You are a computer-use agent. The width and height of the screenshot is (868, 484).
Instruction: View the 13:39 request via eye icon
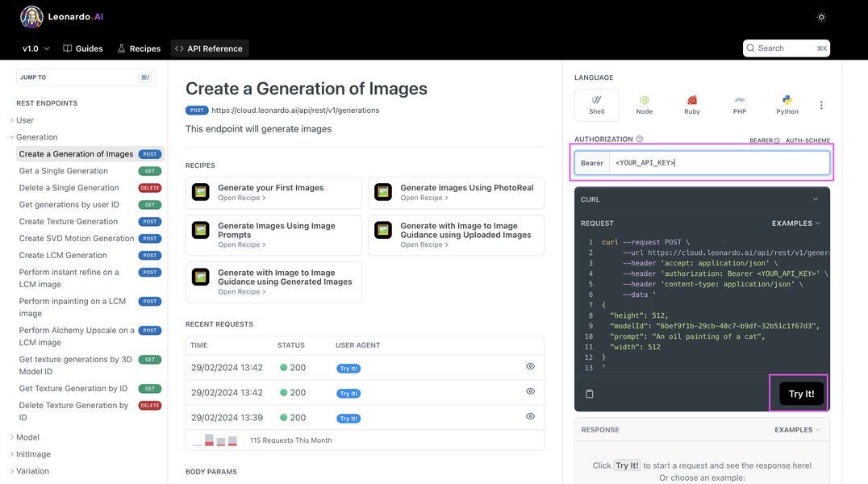pyautogui.click(x=530, y=416)
